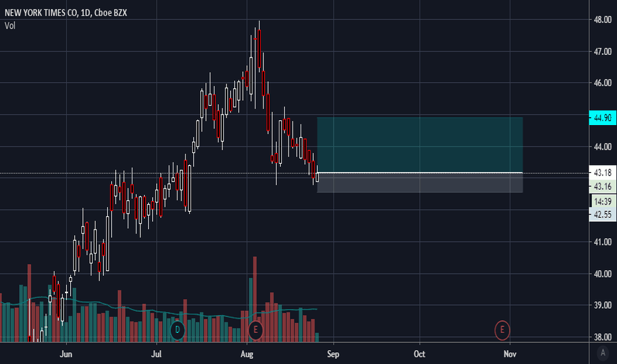Click the 41.00 price axis label
The height and width of the screenshot is (364, 617).
click(x=602, y=242)
